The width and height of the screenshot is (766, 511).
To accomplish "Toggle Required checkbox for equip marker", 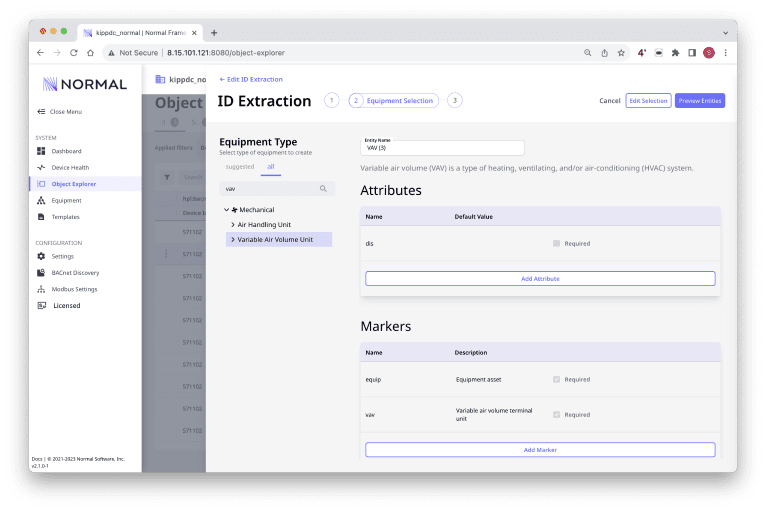I will coord(556,380).
